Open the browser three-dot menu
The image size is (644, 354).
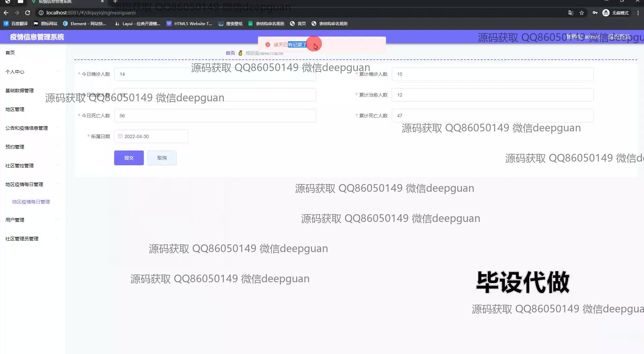638,13
